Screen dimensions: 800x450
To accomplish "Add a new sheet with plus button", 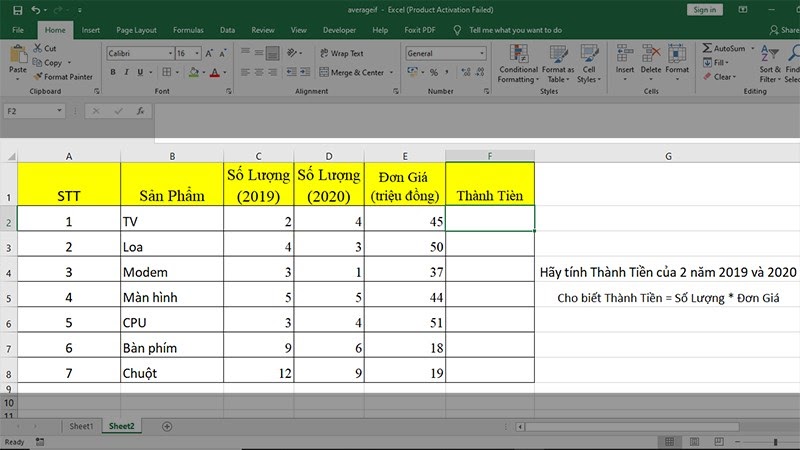I will click(x=167, y=427).
